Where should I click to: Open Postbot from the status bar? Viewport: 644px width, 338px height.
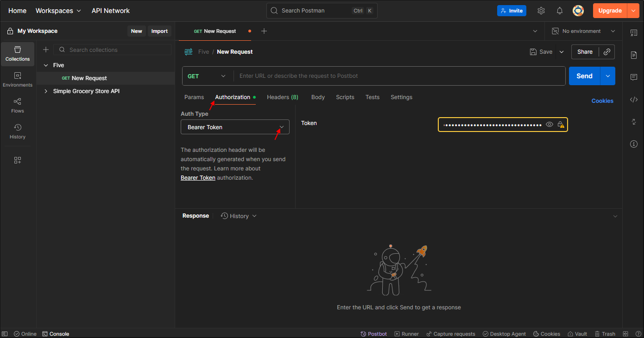pyautogui.click(x=374, y=334)
